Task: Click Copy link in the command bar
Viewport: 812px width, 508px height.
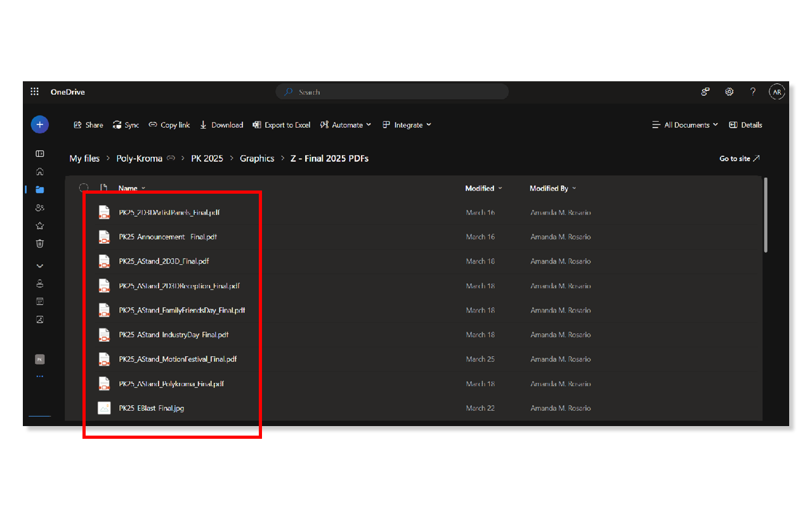Action: click(x=169, y=125)
